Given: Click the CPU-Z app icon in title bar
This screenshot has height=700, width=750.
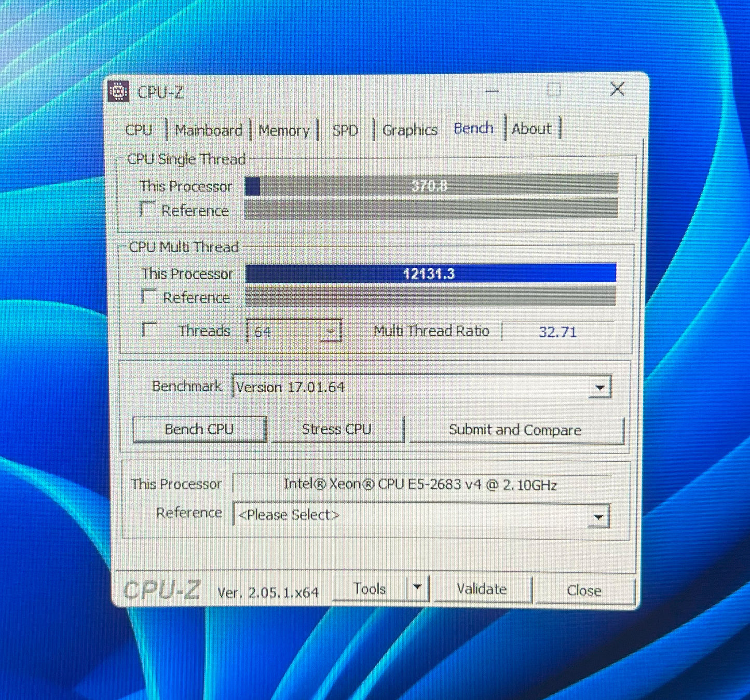Looking at the screenshot, I should [x=118, y=91].
